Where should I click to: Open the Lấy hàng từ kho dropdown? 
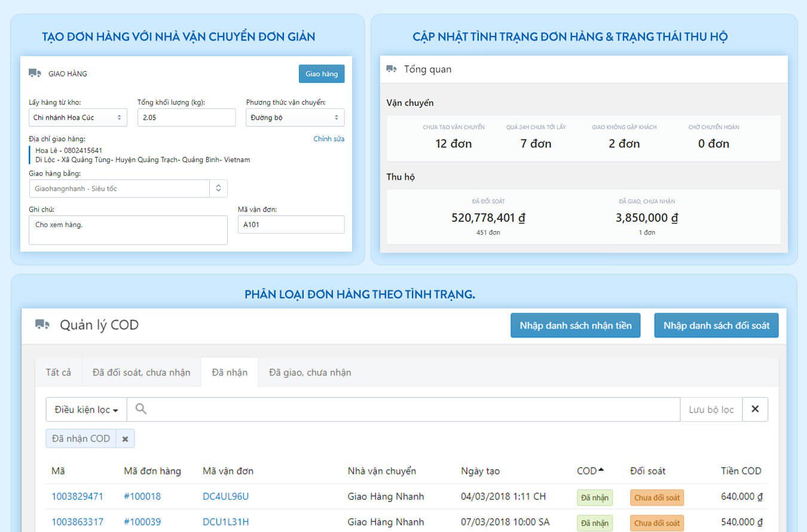(78, 118)
